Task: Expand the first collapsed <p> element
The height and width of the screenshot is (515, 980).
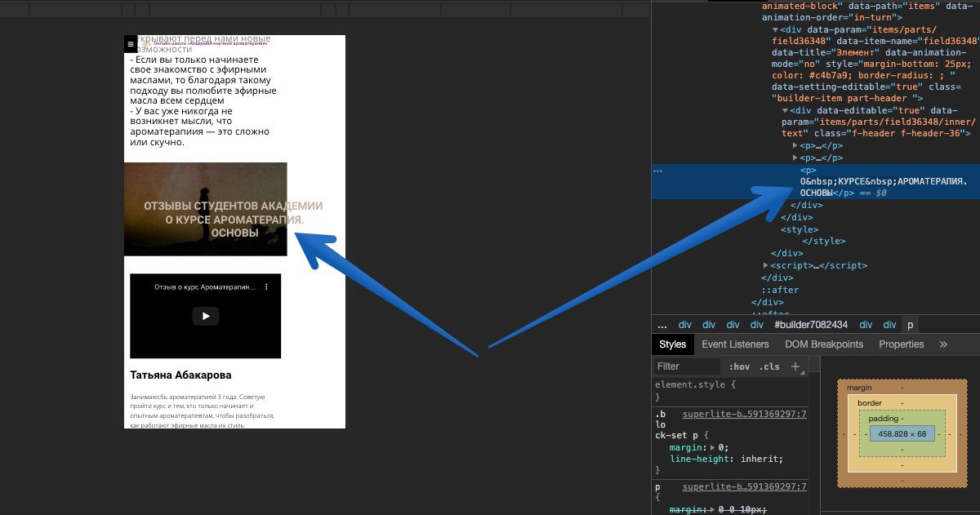Action: pos(796,145)
